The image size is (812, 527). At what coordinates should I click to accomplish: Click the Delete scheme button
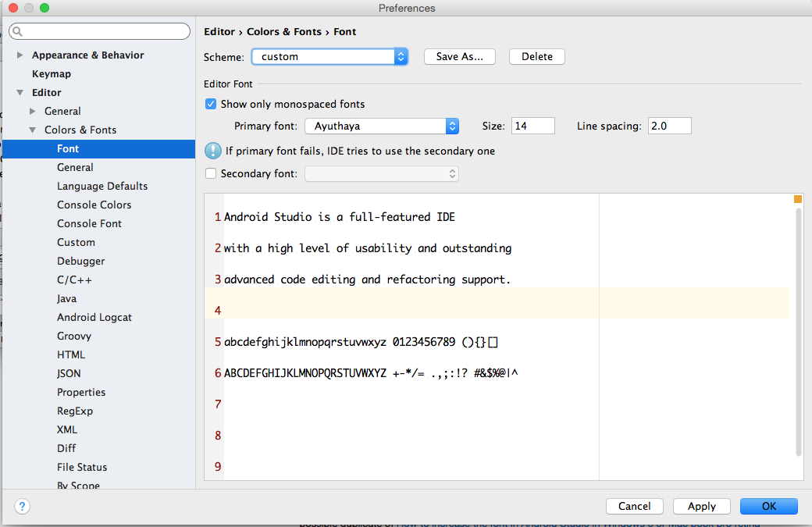[537, 56]
